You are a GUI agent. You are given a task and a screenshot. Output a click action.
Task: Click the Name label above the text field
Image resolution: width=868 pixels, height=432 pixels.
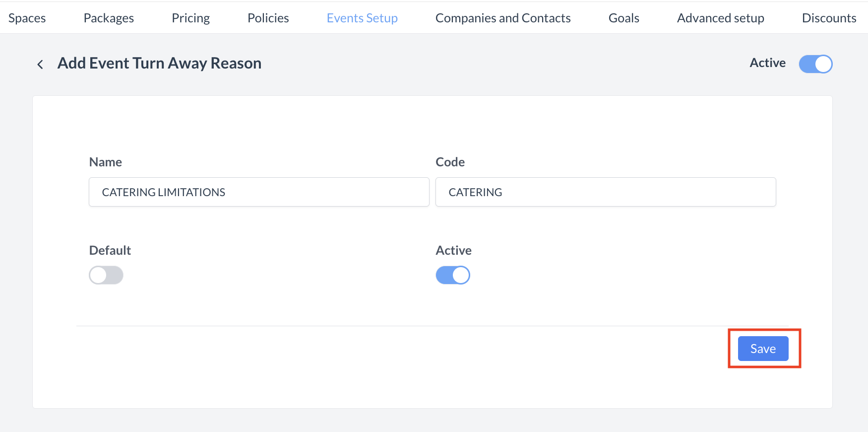tap(106, 162)
